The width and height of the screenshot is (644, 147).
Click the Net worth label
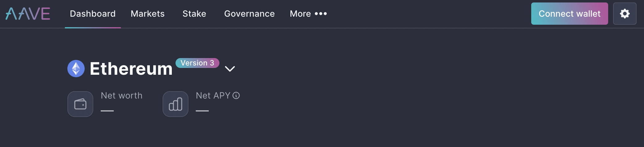[122, 95]
